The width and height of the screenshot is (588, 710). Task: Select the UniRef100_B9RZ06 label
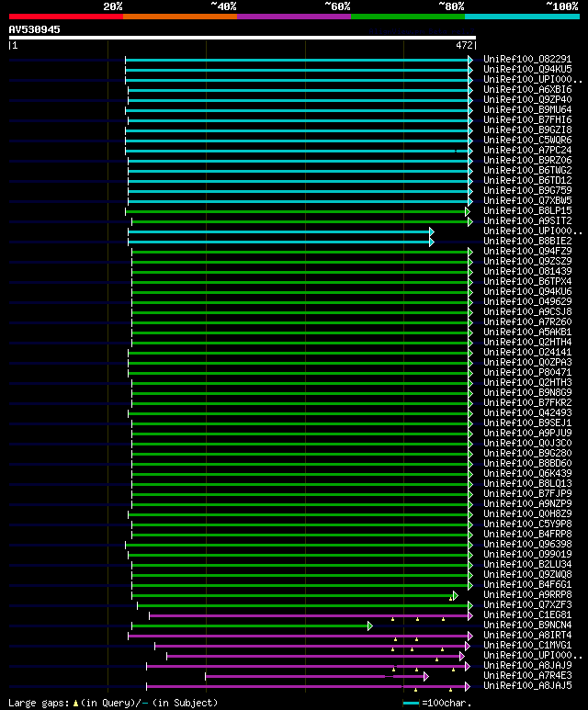[x=527, y=161]
